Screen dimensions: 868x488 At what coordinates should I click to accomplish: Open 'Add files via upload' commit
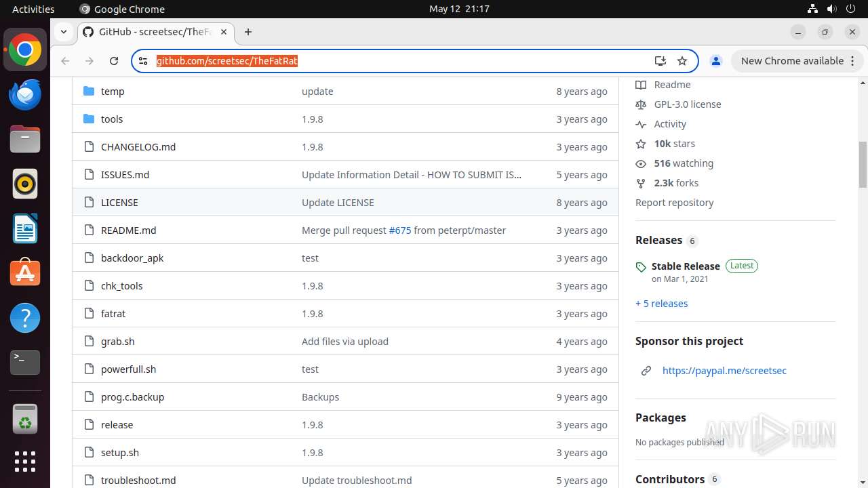[x=345, y=341]
